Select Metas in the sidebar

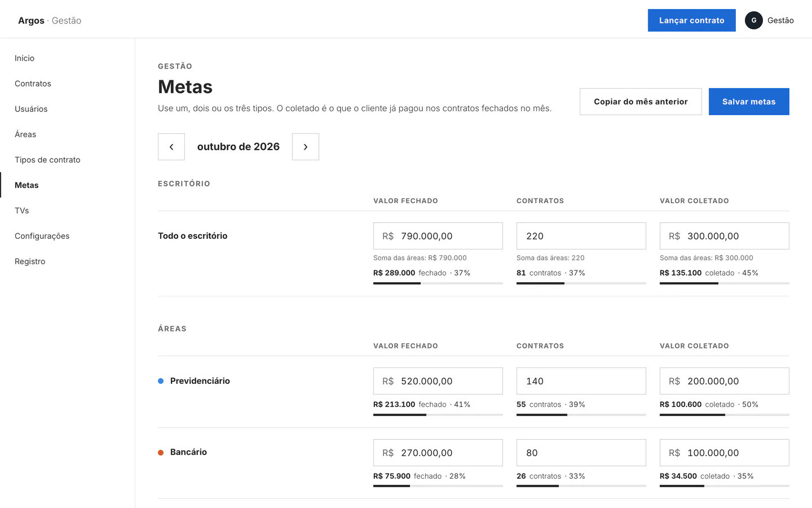point(68,185)
